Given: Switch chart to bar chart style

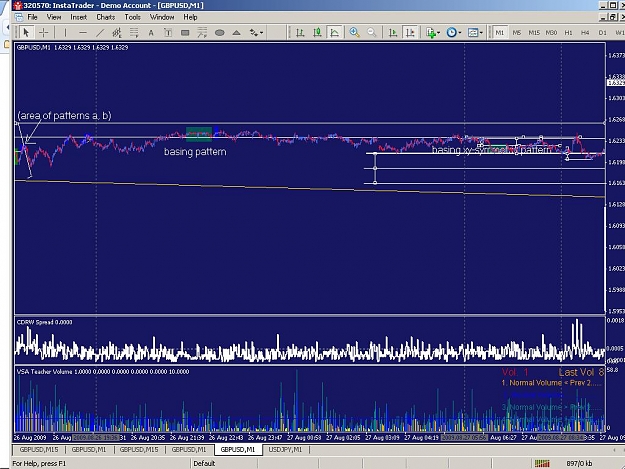Looking at the screenshot, I should click(x=300, y=33).
